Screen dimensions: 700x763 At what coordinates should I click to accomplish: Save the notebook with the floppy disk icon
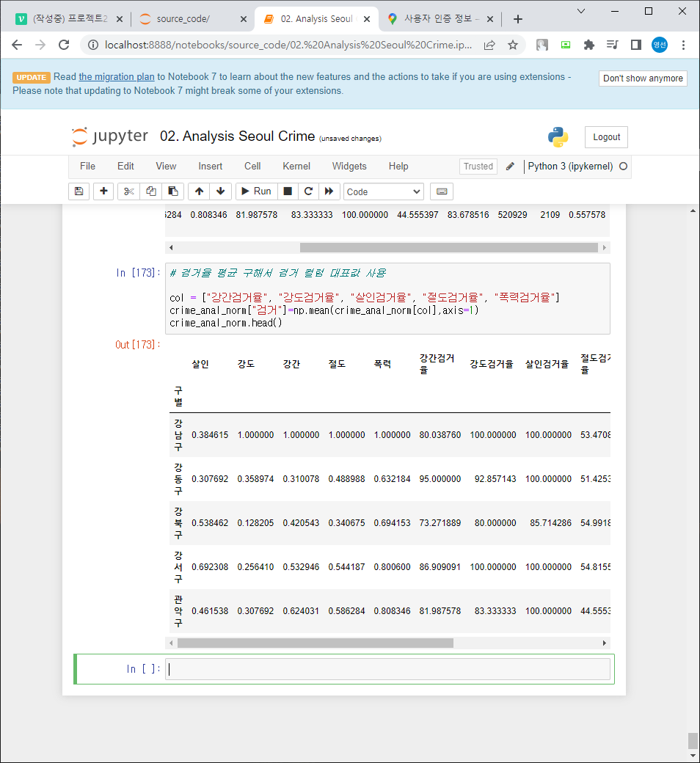tap(79, 191)
